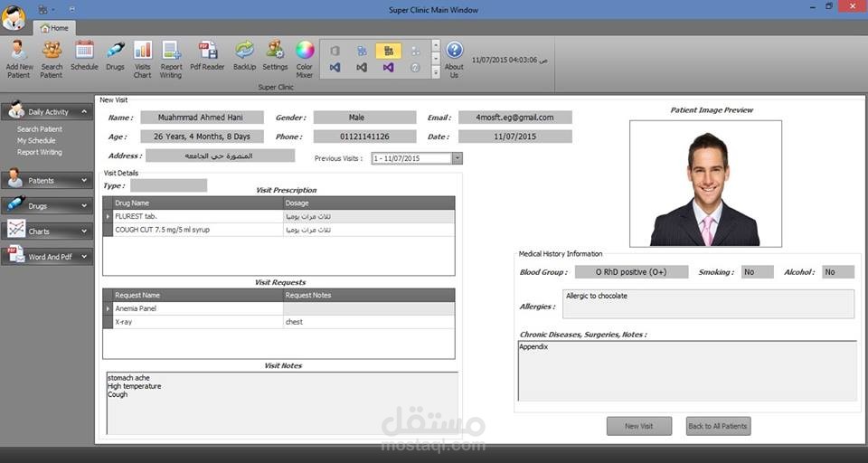Switch to the Home ribbon tab
This screenshot has height=463, width=868.
(x=54, y=28)
